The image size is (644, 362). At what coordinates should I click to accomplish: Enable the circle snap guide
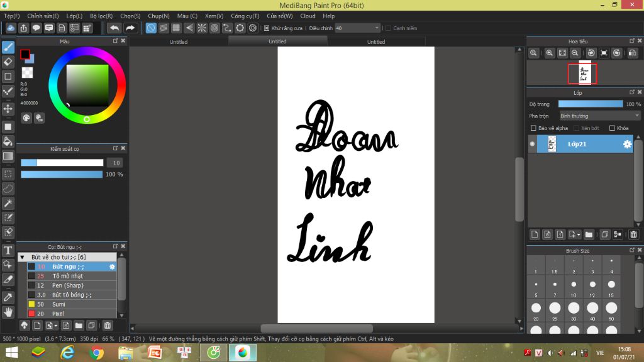[x=214, y=28]
